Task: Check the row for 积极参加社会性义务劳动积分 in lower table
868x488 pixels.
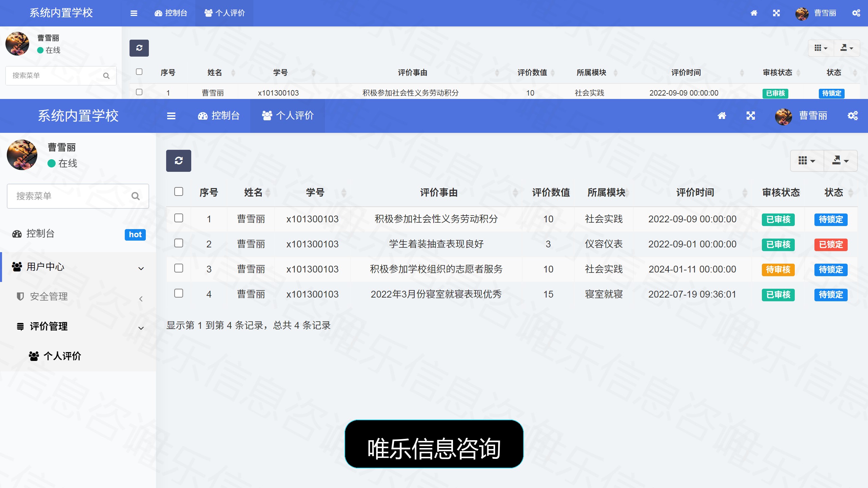Action: pos(179,218)
